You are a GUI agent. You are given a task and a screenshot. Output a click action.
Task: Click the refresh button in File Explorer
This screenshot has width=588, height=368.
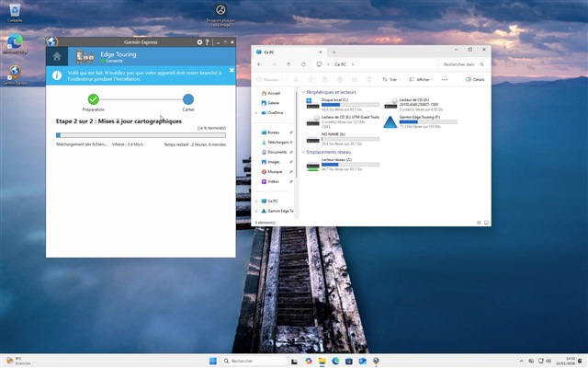(305, 64)
